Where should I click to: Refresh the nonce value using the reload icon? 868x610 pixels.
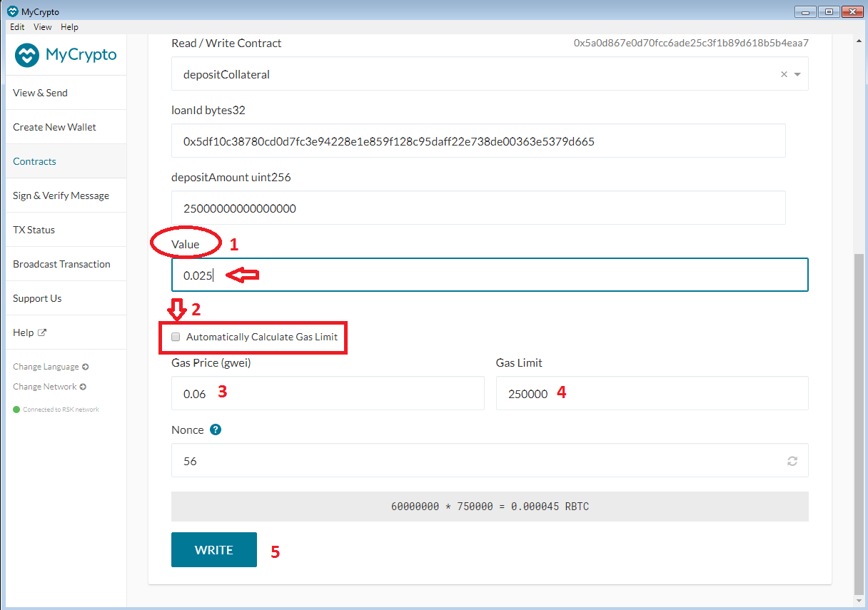(x=792, y=461)
